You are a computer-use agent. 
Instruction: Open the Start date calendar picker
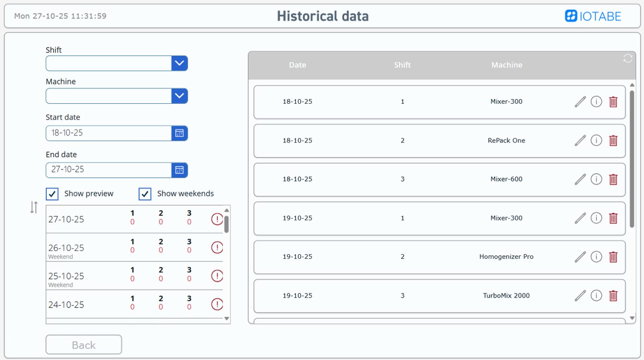179,133
